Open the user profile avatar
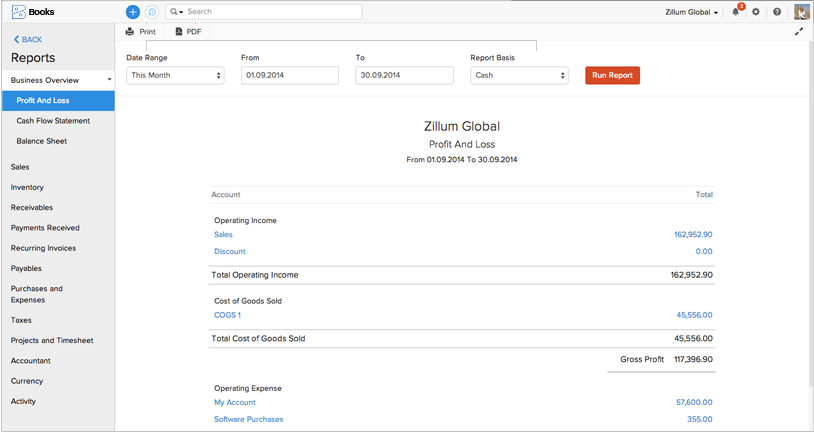Image resolution: width=814 pixels, height=433 pixels. click(801, 12)
